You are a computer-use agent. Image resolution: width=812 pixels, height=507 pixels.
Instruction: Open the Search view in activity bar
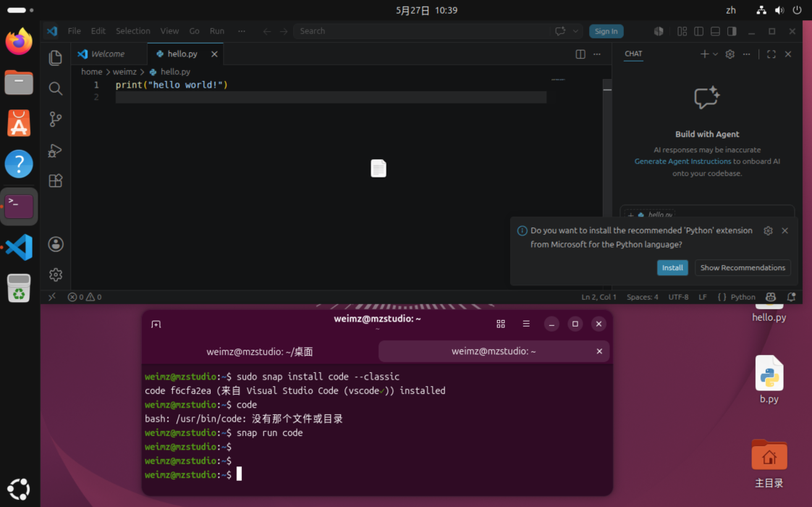[x=56, y=88]
